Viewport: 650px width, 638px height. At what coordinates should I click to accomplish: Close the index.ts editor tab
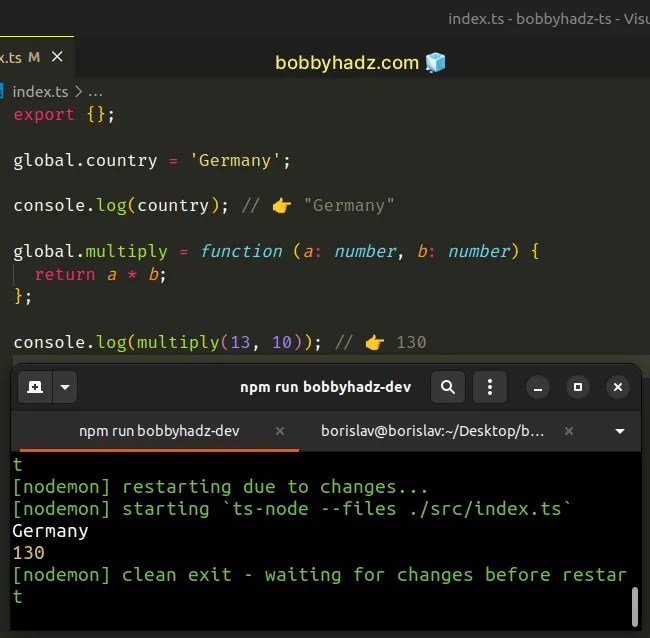(x=57, y=56)
